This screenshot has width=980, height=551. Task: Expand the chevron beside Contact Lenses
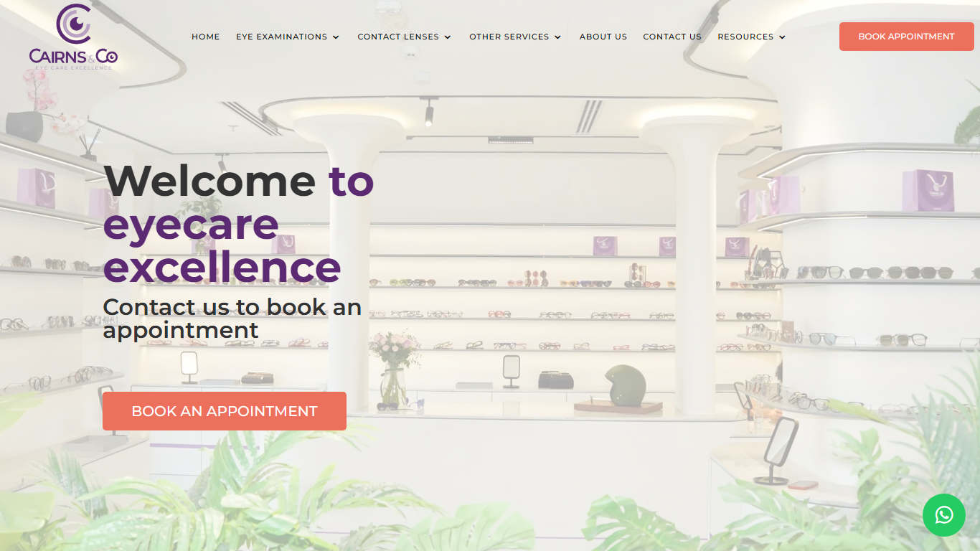(x=448, y=37)
